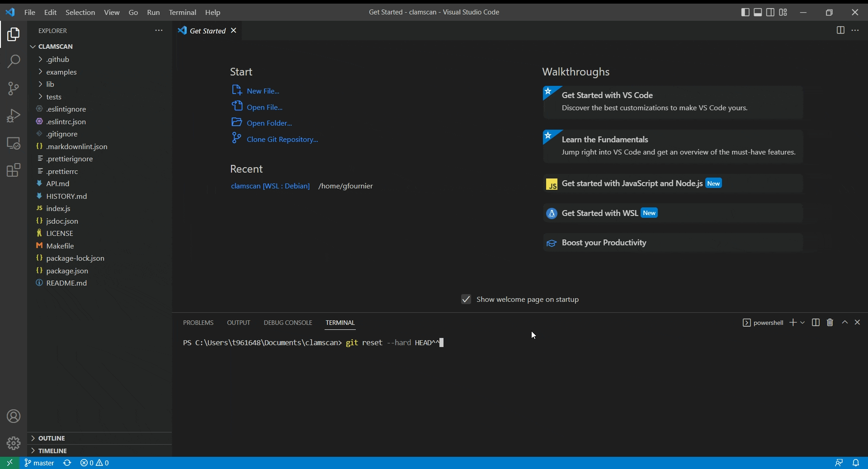This screenshot has height=469, width=868.
Task: Open Accounts menu icon
Action: pos(14,416)
